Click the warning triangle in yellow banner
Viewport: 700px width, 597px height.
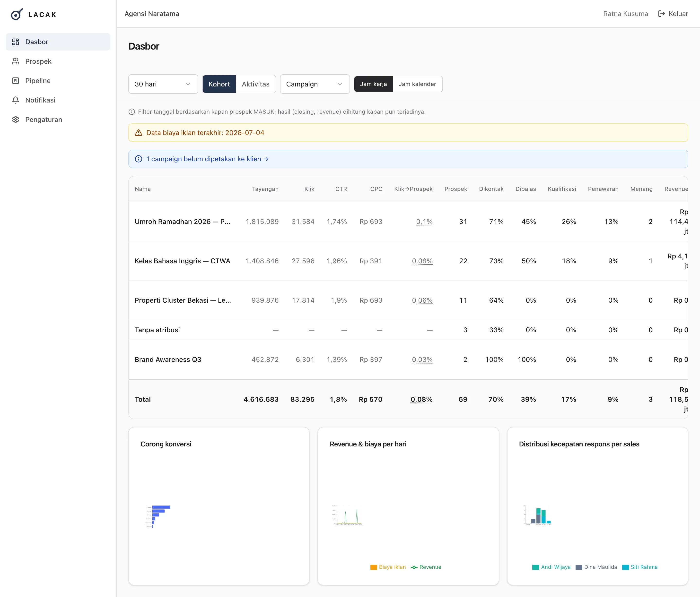click(139, 133)
